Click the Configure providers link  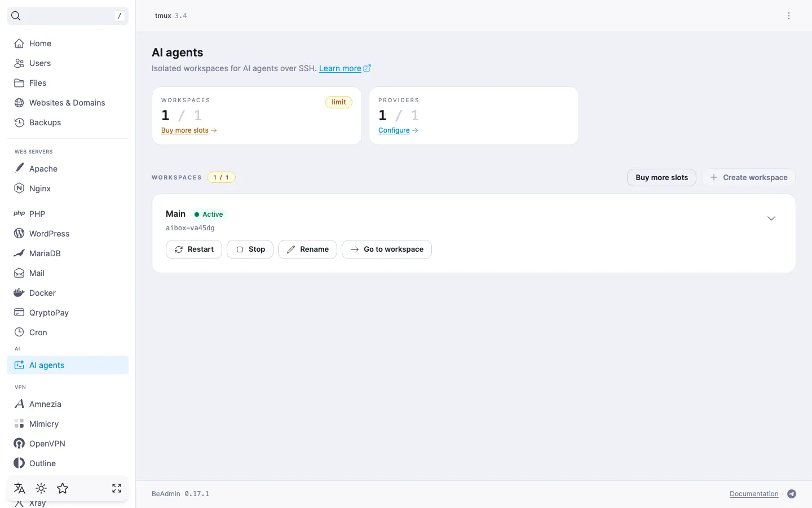tap(398, 130)
